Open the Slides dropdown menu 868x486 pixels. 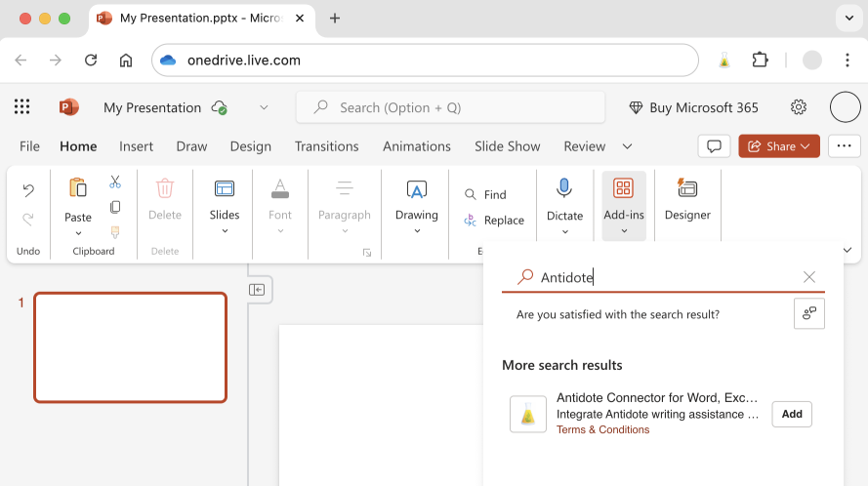point(225,231)
